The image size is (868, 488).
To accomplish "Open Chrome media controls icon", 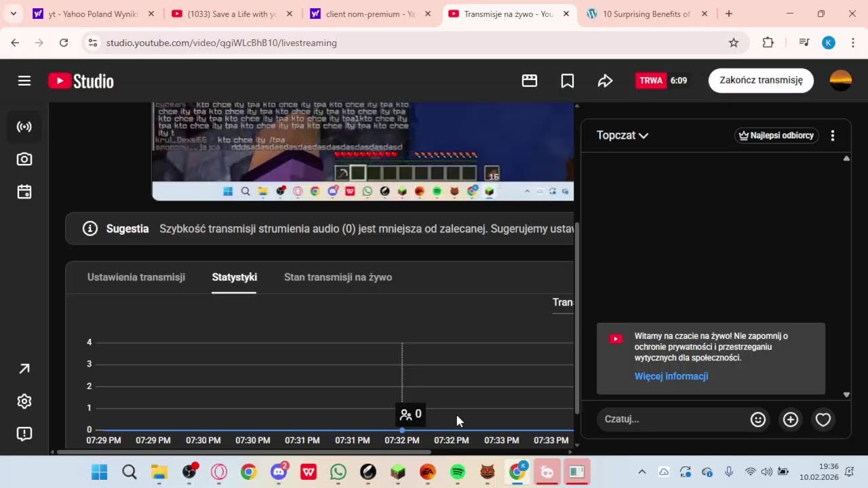I will click(x=804, y=43).
